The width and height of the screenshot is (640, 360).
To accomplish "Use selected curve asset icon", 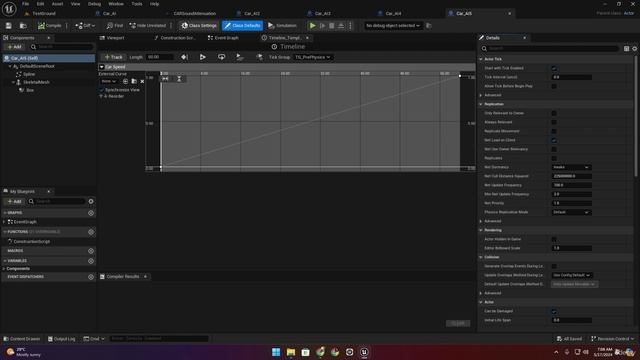I will tap(125, 81).
